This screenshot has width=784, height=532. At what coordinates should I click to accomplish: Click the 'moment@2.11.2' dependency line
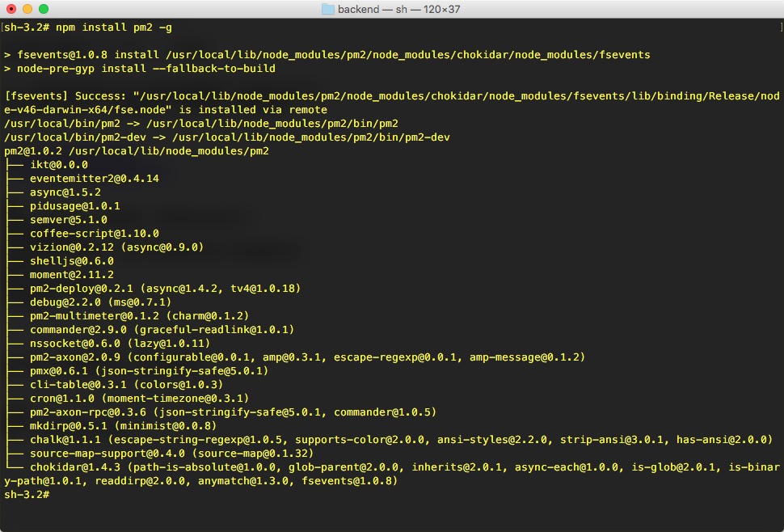pos(71,275)
